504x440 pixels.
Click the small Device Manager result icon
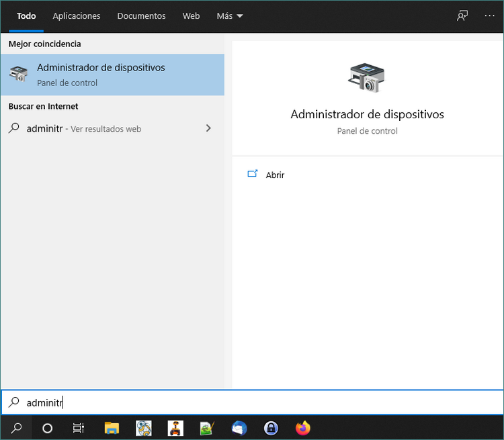coord(18,74)
